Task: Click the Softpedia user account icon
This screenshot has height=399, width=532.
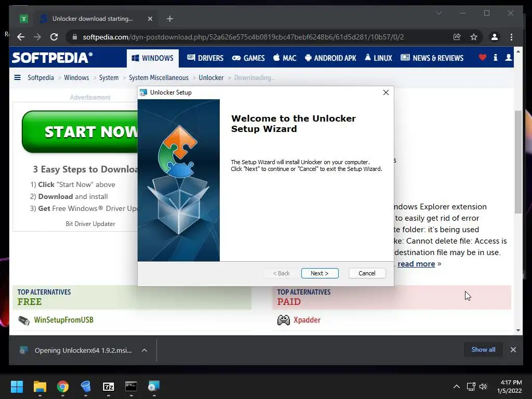Action: [x=508, y=57]
